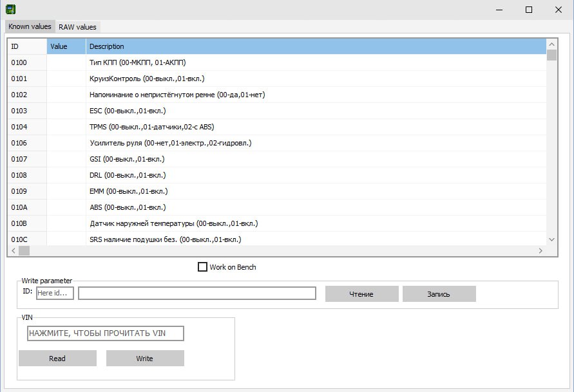Click the vertical scrollbar thumb
Viewport: 574px width, 392px height.
pos(551,55)
